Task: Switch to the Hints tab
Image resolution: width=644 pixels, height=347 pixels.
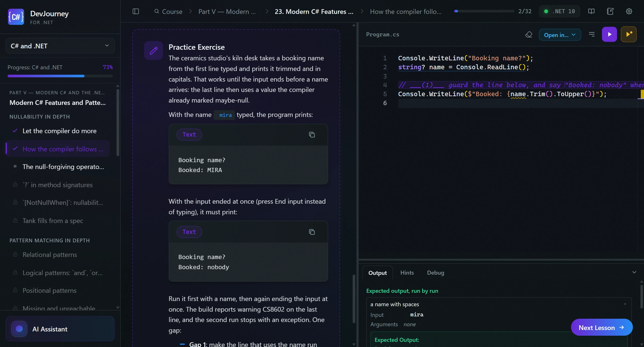Action: coord(407,273)
